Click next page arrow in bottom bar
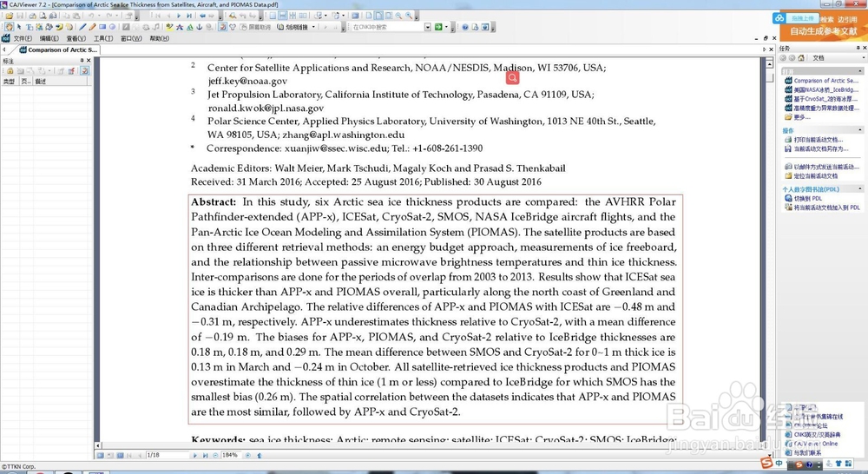 click(x=194, y=455)
